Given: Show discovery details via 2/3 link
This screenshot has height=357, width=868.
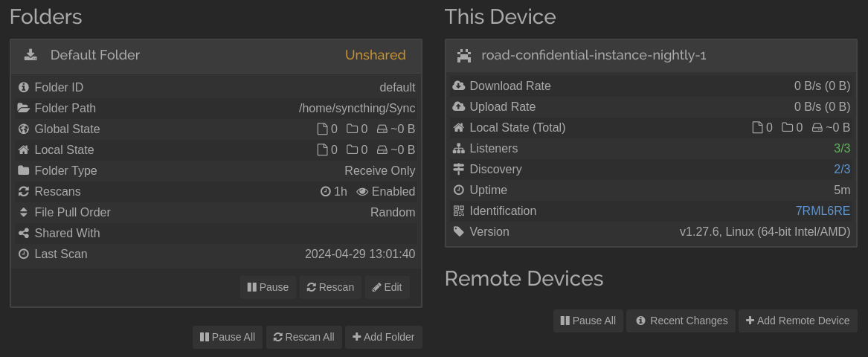Looking at the screenshot, I should 842,170.
